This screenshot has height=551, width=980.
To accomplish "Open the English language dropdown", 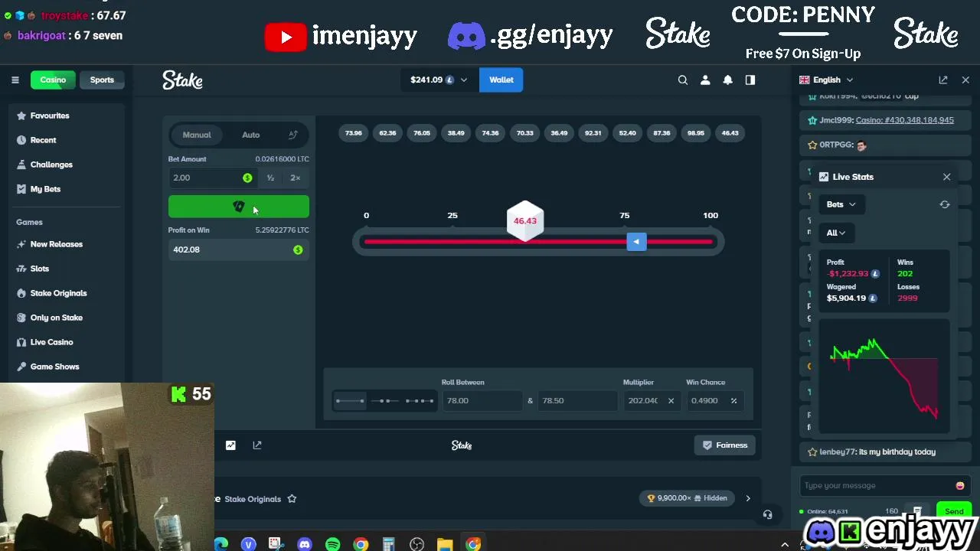I will [826, 80].
